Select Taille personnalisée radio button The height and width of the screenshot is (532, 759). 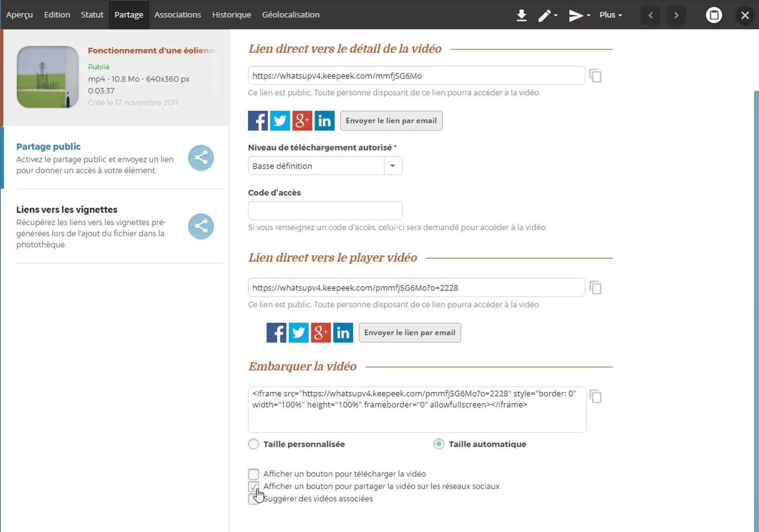pos(254,444)
